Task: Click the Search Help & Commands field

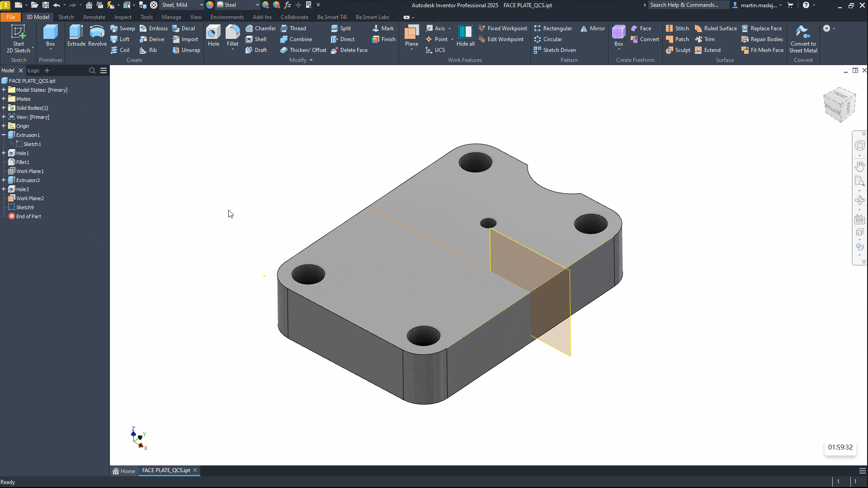Action: 687,5
